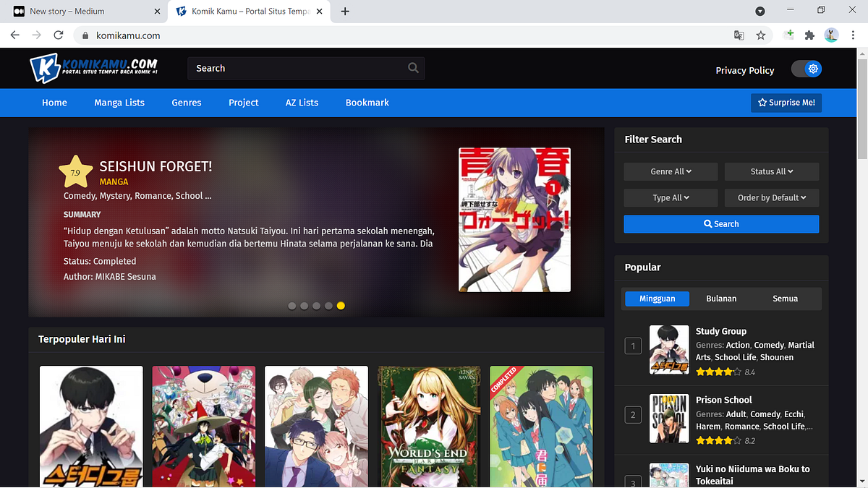The height and width of the screenshot is (488, 868).
Task: Click the Ecchi genre link under Prison School
Action: tap(793, 414)
